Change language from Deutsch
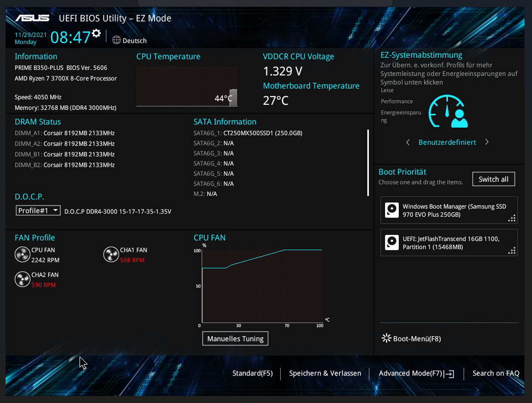This screenshot has width=532, height=403. pos(134,41)
